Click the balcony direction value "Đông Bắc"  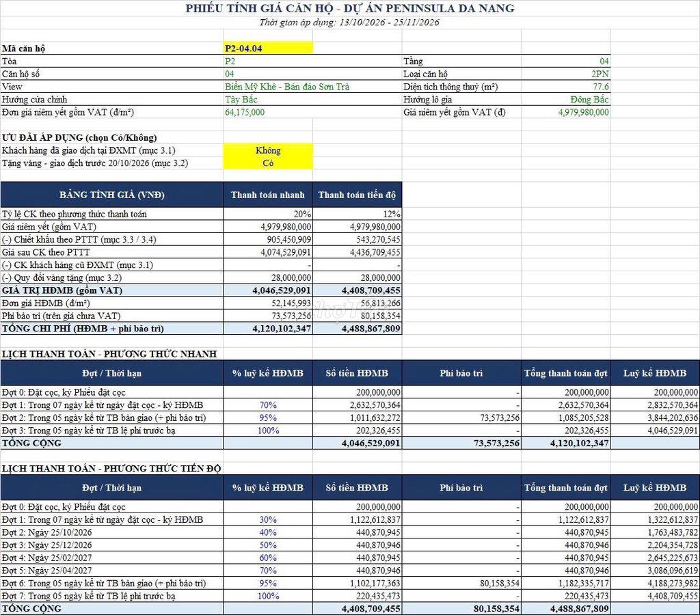click(x=590, y=99)
